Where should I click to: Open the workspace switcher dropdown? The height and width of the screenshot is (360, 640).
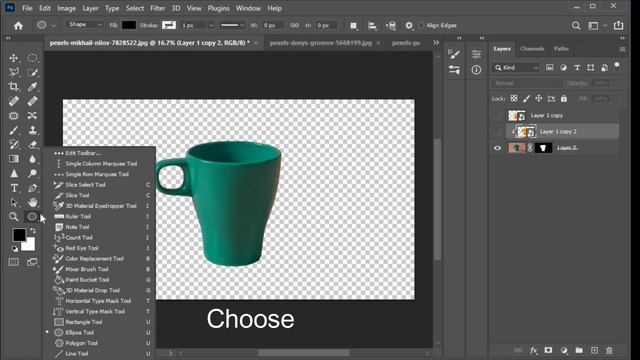(x=596, y=26)
